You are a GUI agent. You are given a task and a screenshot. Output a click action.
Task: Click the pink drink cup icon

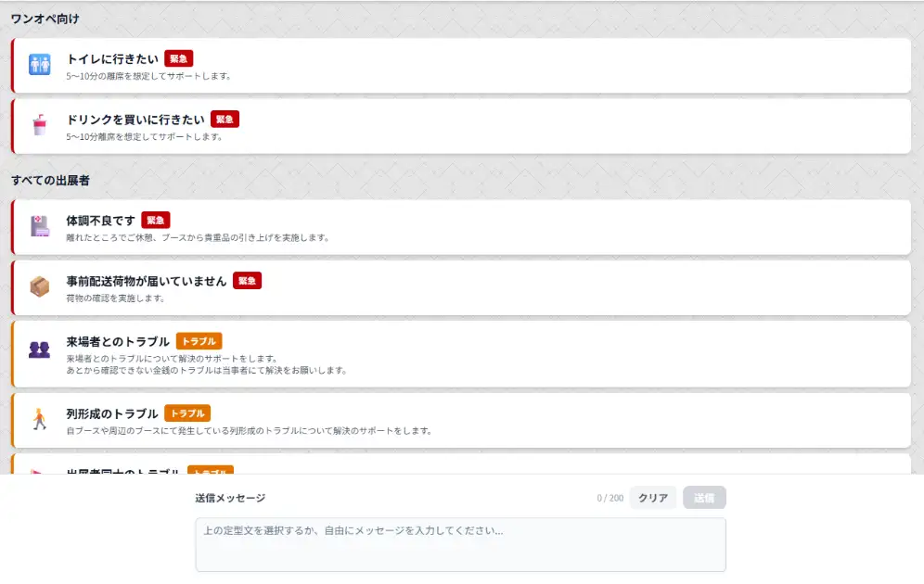39,125
